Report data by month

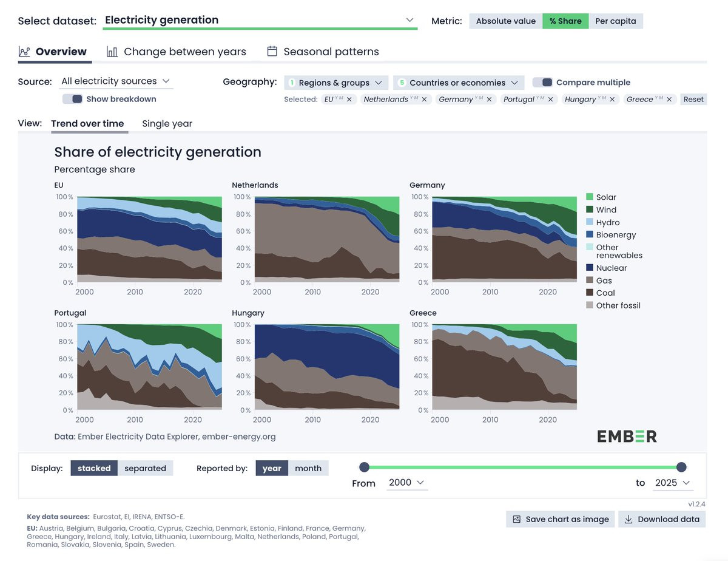pos(308,468)
